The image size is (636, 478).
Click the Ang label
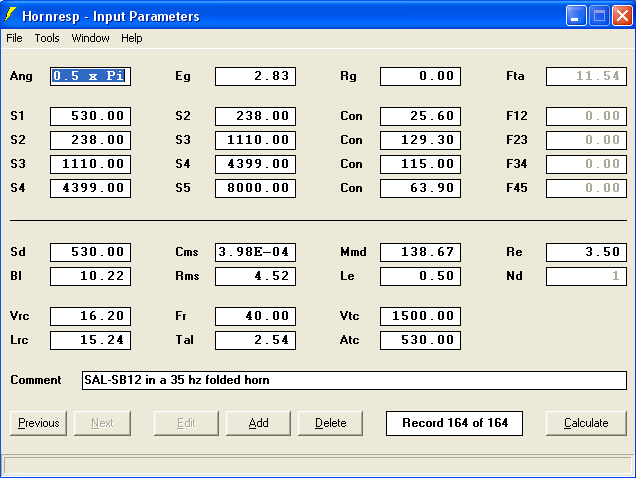click(21, 76)
